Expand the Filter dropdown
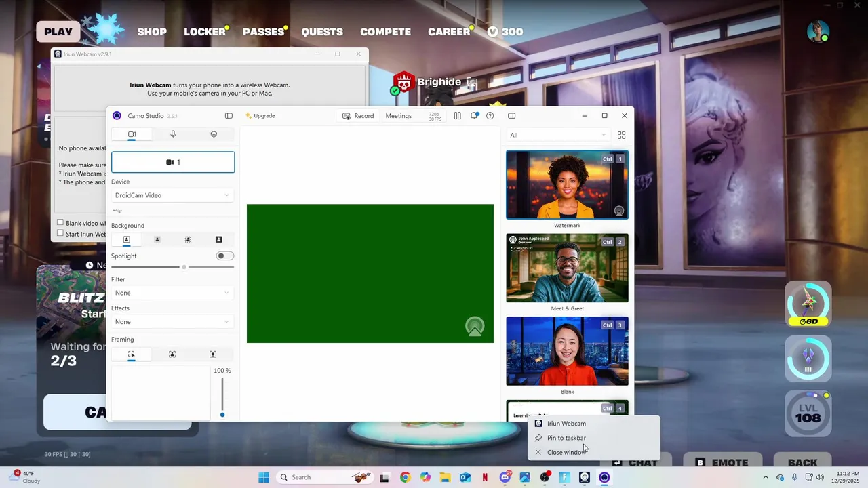The image size is (868, 488). pos(173,293)
